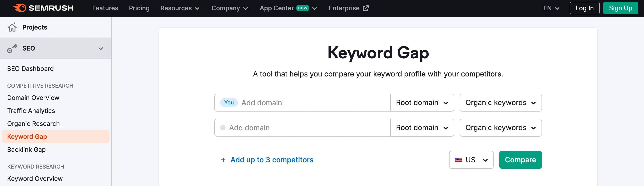This screenshot has height=186, width=644.
Task: Click the Enterprise external link icon
Action: [366, 8]
